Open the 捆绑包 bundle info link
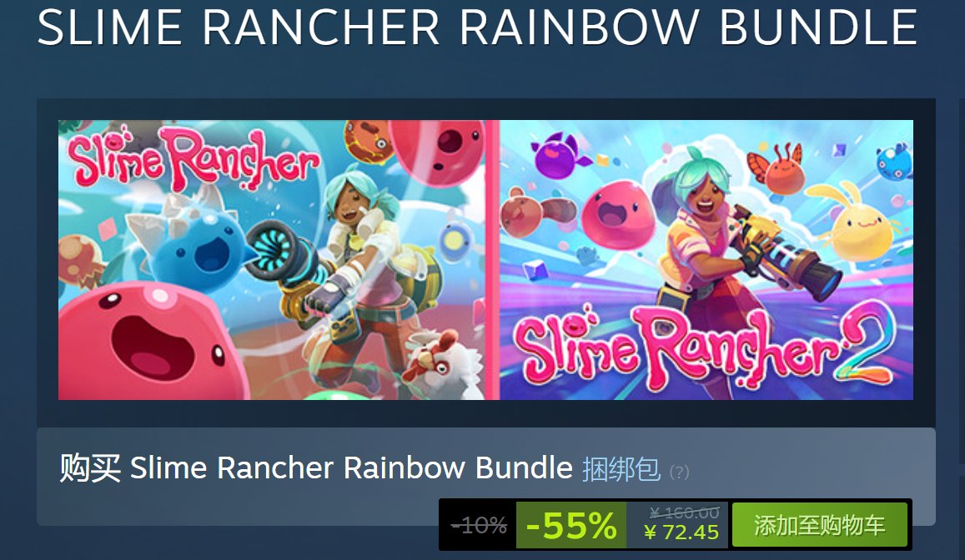Image resolution: width=965 pixels, height=560 pixels. point(621,469)
